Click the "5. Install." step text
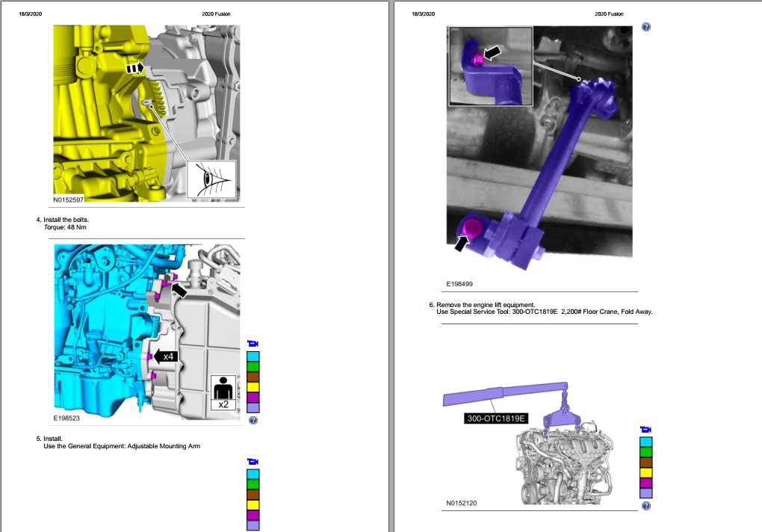 click(x=49, y=439)
